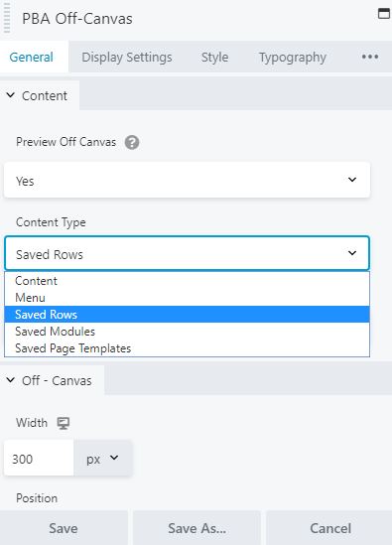Click the Width value input field

[39, 459]
